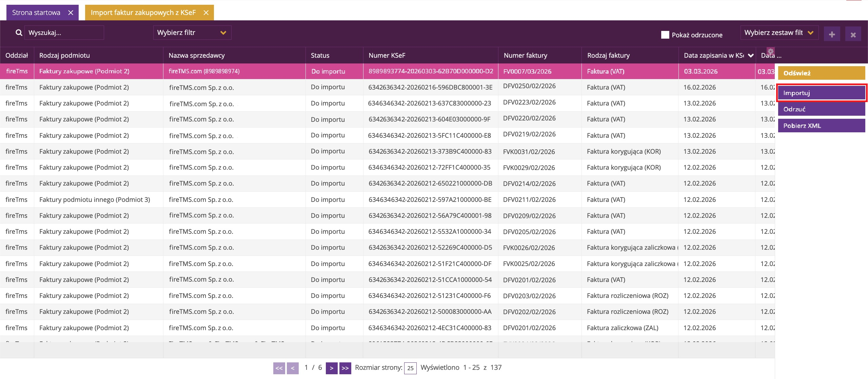
Task: Click the column settings gear icon
Action: click(x=771, y=51)
